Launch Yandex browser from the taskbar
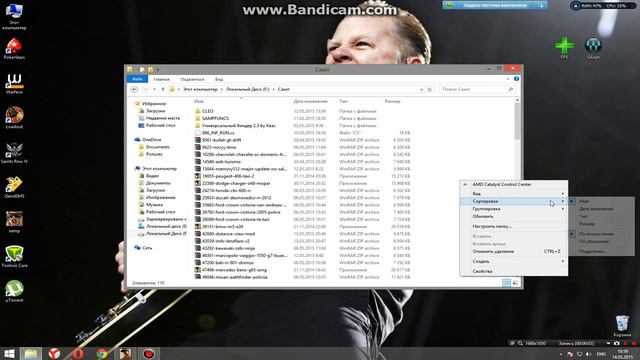The height and width of the screenshot is (360, 640). pos(54,353)
